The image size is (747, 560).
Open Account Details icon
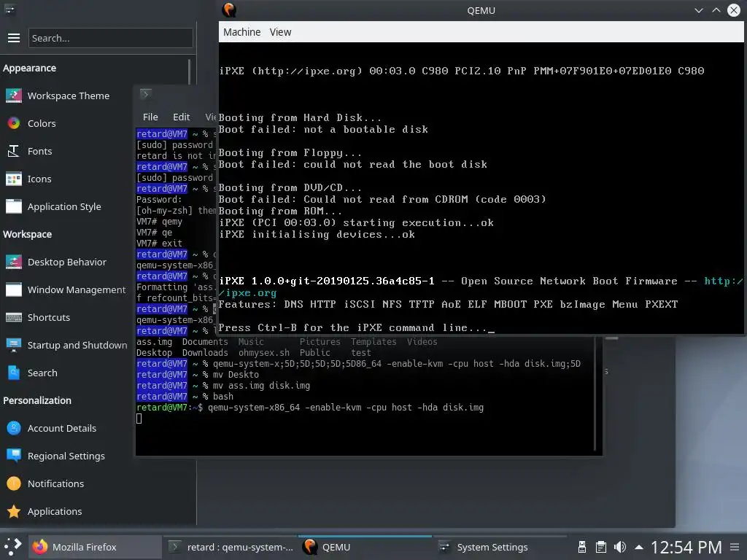pyautogui.click(x=14, y=428)
